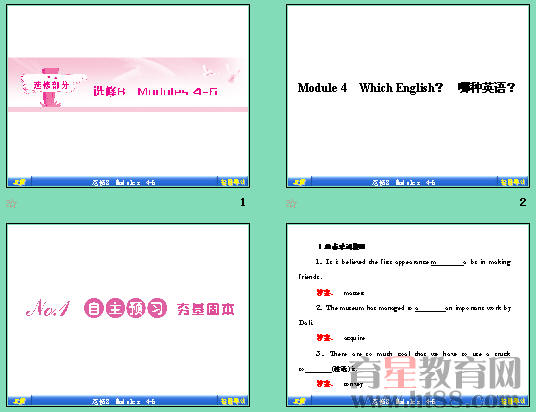Select slide 4 thumbnail with fill-in exercises
The height and width of the screenshot is (412, 536).
(x=408, y=315)
